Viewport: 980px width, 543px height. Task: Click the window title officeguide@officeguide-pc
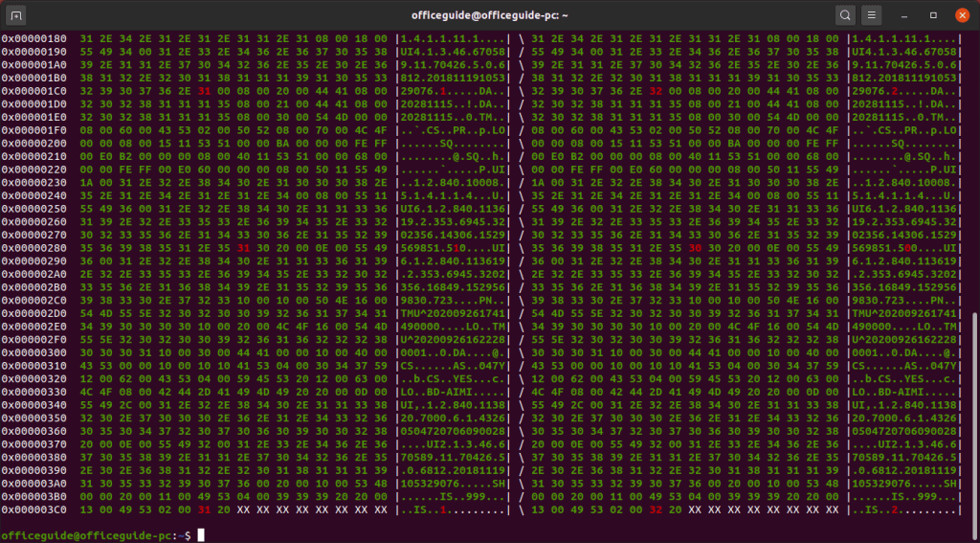[x=489, y=15]
